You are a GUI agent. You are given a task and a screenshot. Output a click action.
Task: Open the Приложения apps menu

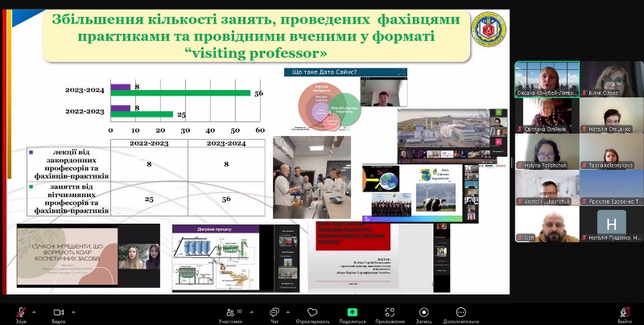[390, 315]
